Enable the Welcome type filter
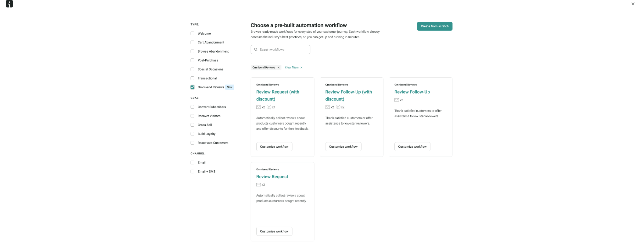Image resolution: width=644 pixels, height=248 pixels. click(x=192, y=33)
